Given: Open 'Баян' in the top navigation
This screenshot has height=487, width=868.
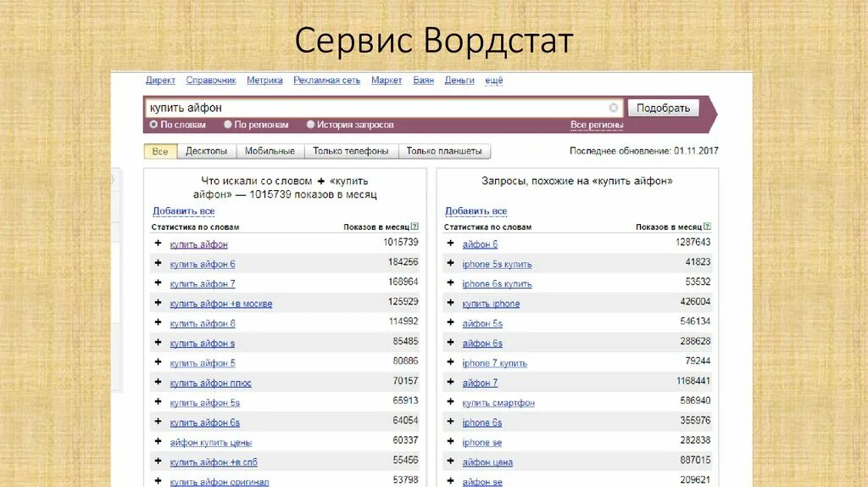Looking at the screenshot, I should [424, 81].
